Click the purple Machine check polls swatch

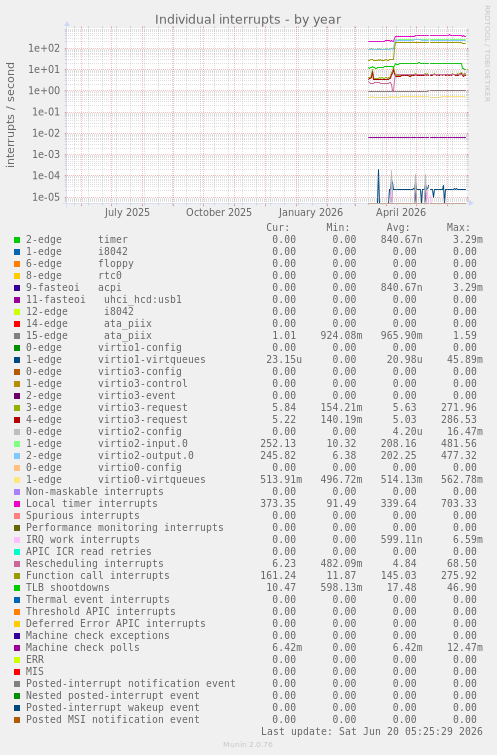(17, 648)
